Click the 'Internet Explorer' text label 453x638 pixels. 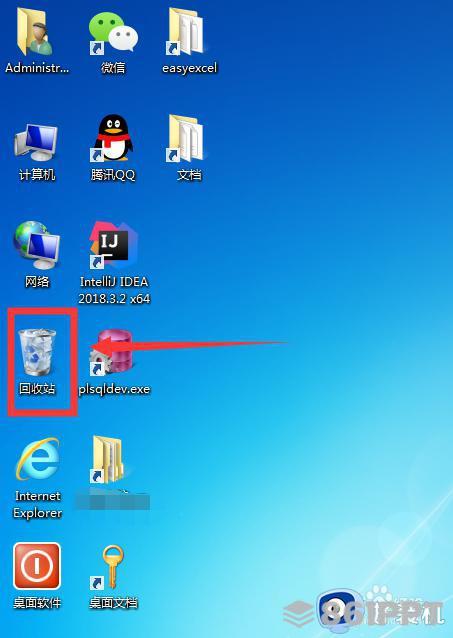(37, 505)
